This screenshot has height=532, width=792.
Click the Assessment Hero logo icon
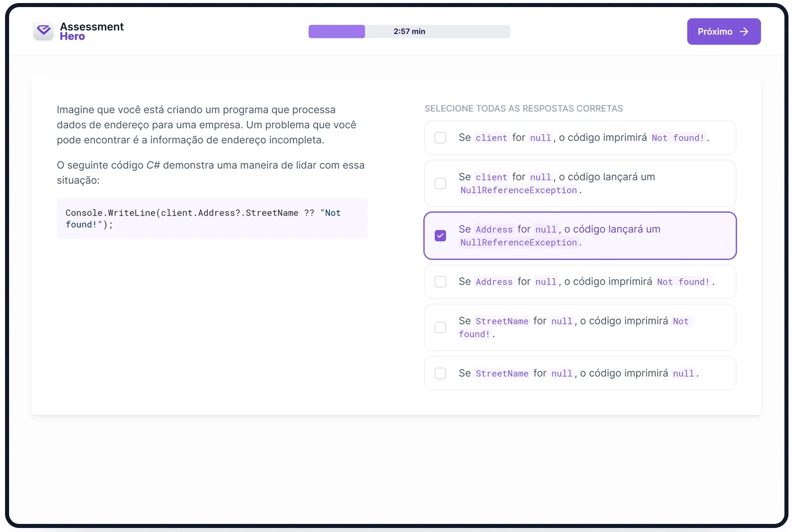pos(44,31)
